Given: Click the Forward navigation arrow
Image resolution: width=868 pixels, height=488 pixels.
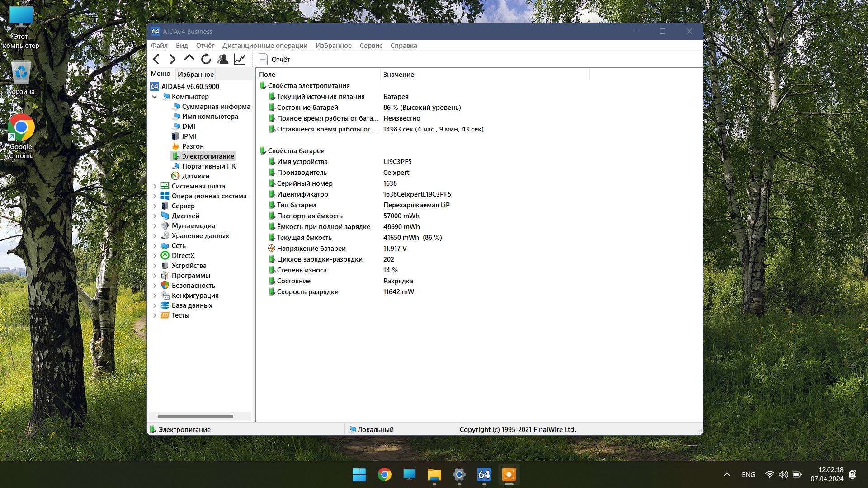Looking at the screenshot, I should 173,59.
